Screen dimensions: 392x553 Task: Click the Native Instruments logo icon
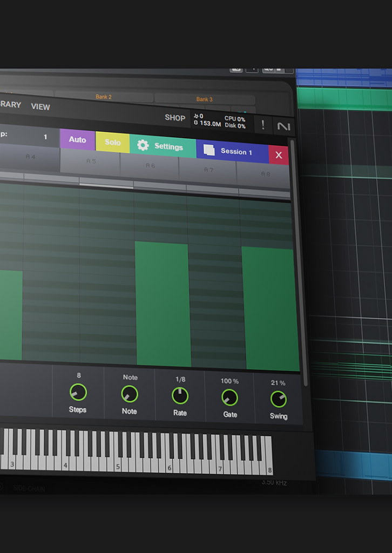coord(283,126)
